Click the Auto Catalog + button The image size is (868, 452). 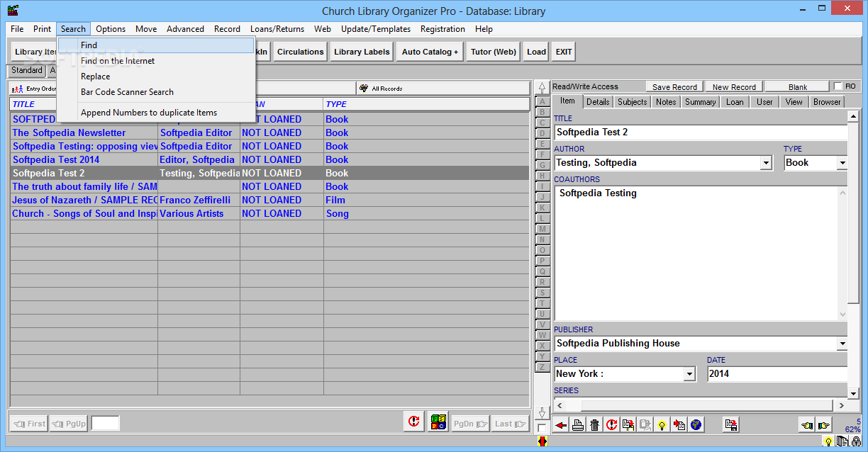click(x=430, y=52)
